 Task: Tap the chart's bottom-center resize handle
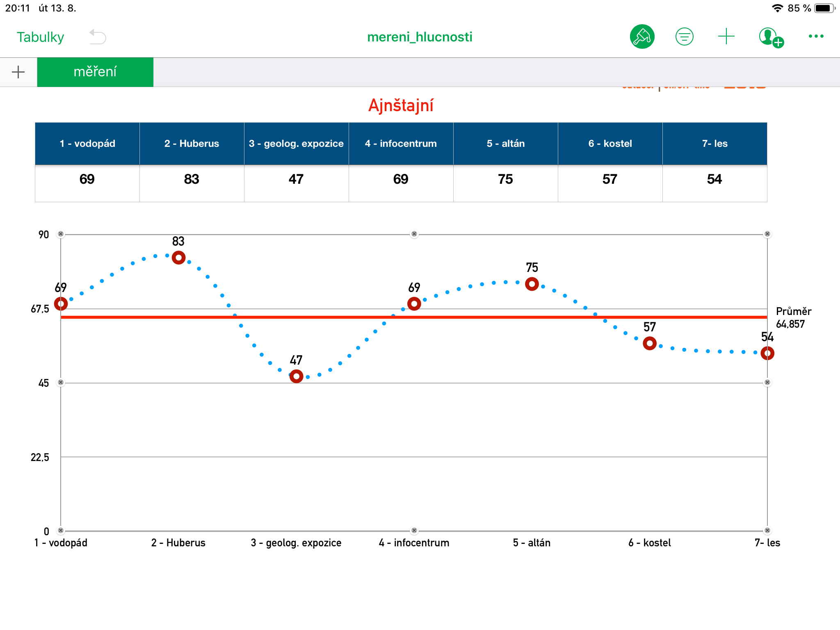tap(414, 531)
